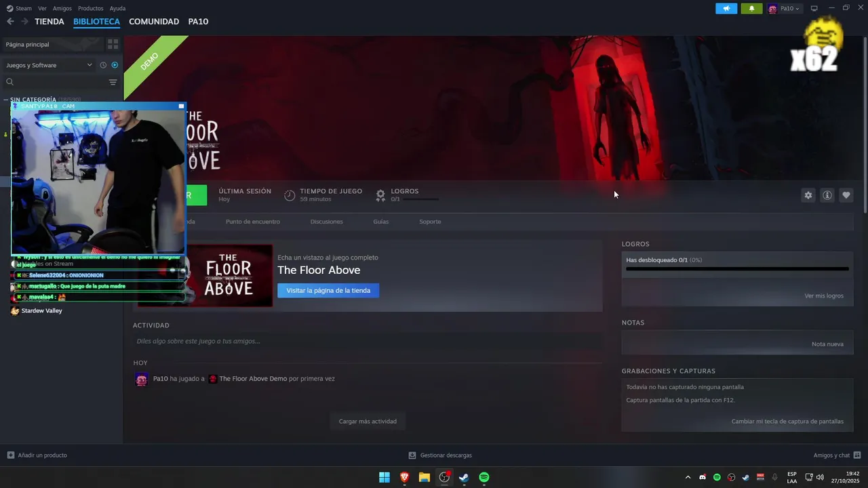
Task: Open the Soporte tab
Action: point(430,222)
